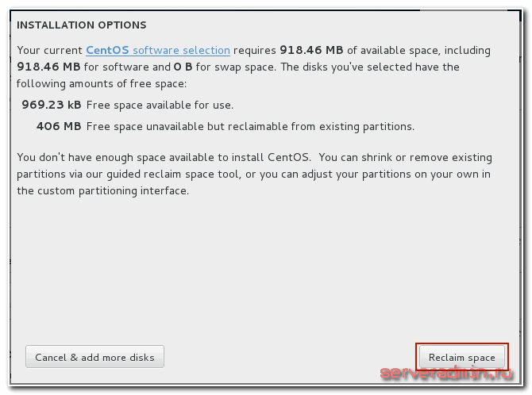Screen dimensions: 532x395
Task: Click the 'following amounts of free space' line
Action: [101, 83]
